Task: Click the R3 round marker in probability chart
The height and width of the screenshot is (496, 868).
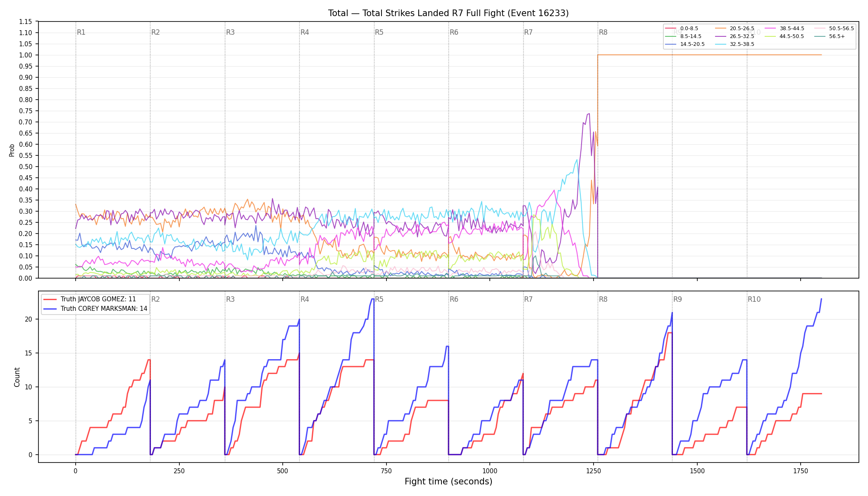Action: (230, 32)
